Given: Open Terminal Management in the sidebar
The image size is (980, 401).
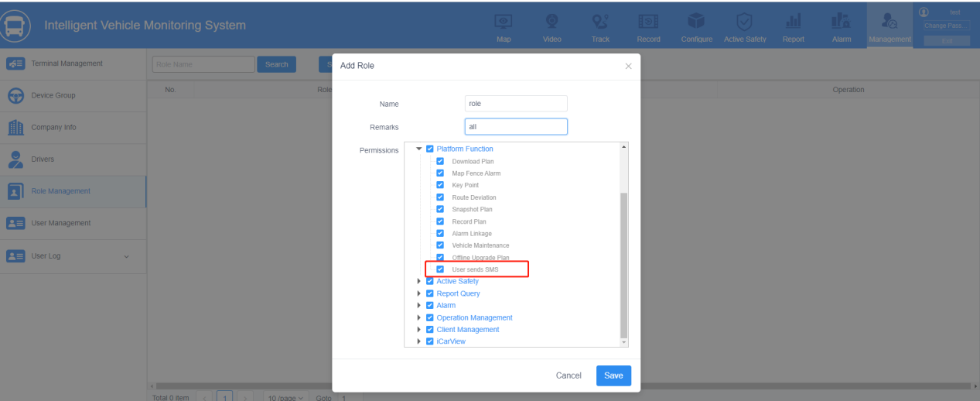Looking at the screenshot, I should tap(73, 63).
